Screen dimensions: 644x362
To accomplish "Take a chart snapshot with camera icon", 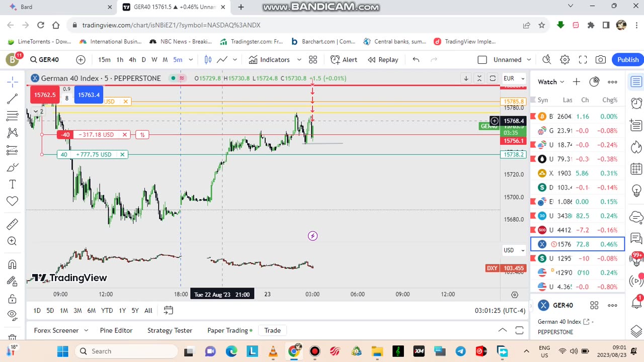I will pyautogui.click(x=601, y=59).
